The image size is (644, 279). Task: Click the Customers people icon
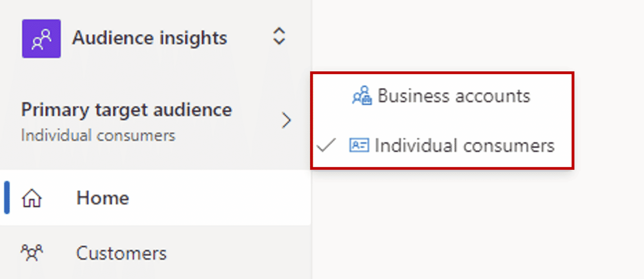(x=32, y=253)
